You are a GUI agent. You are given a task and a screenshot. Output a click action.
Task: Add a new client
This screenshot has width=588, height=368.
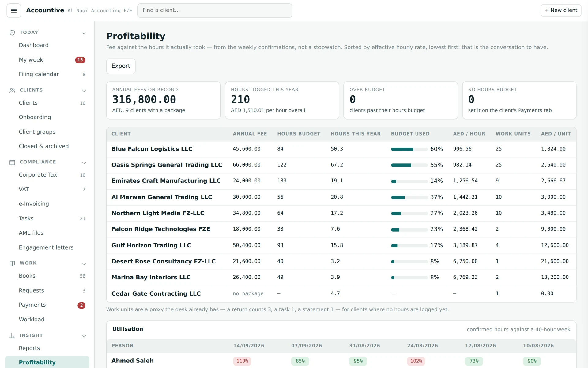click(x=561, y=10)
